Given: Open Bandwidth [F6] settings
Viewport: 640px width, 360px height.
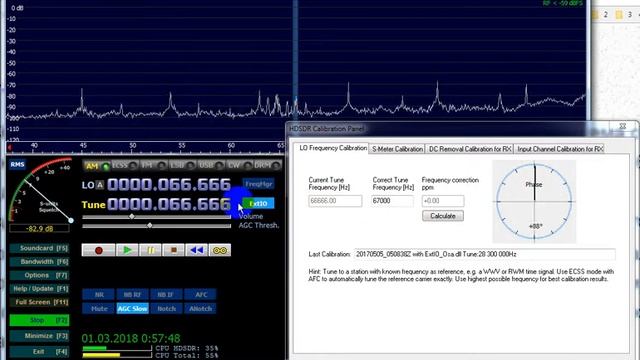Looking at the screenshot, I should pyautogui.click(x=40, y=262).
